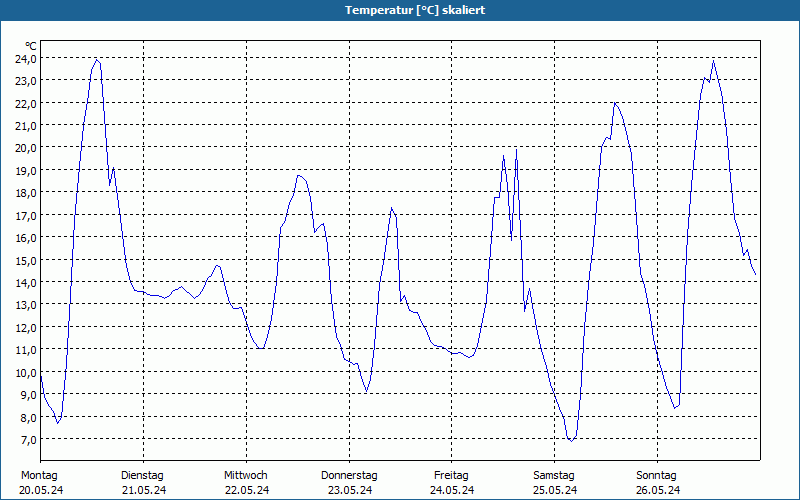Click the 7,0 y-axis label
Viewport: 800px width, 500px height.
pyautogui.click(x=28, y=439)
